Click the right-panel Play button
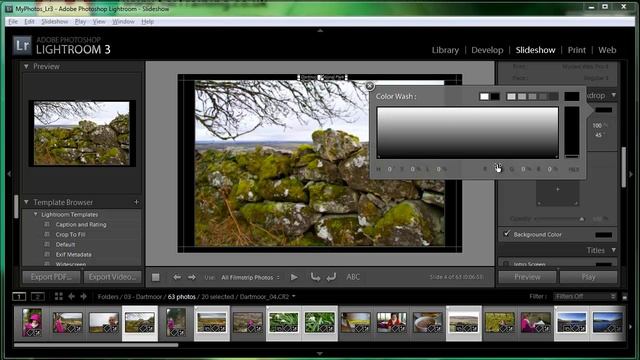This screenshot has height=360, width=640. 588,277
